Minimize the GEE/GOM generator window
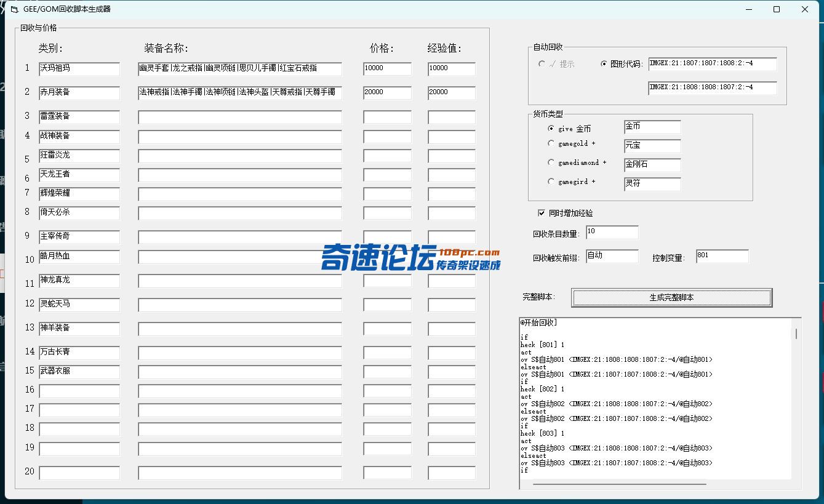This screenshot has width=824, height=504. (x=749, y=9)
